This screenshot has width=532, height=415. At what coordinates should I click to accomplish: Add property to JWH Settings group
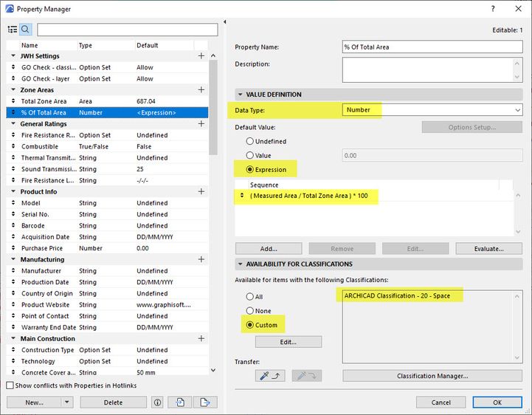tap(201, 55)
